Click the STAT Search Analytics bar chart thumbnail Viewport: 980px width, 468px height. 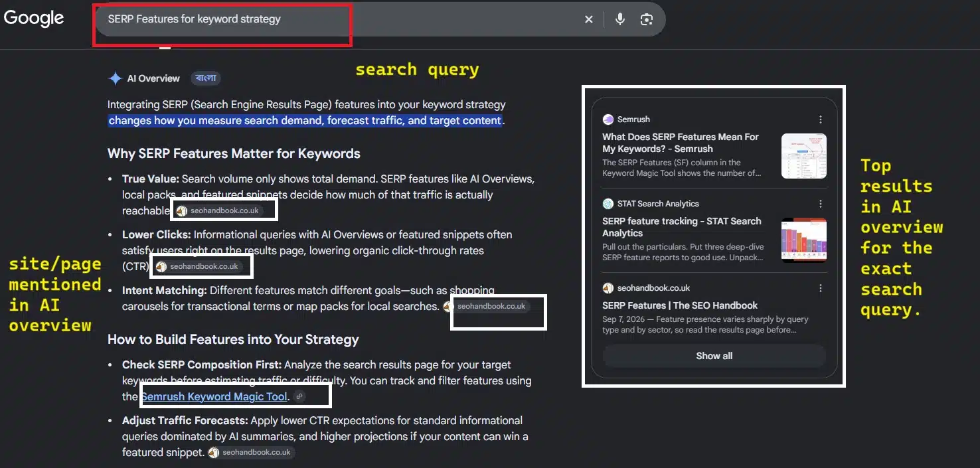click(804, 240)
